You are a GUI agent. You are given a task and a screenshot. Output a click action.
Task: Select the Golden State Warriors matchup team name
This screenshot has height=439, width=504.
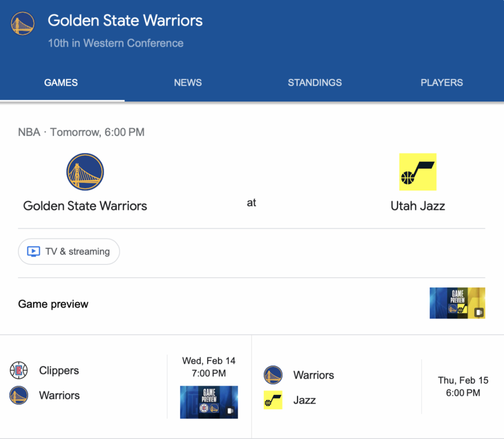pos(85,206)
